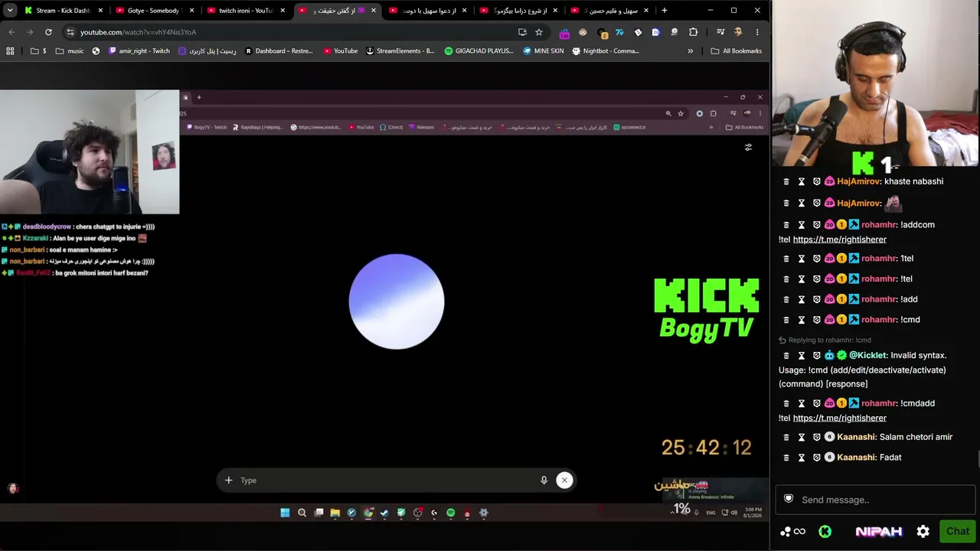Open a new browser tab
980x551 pixels.
664,11
